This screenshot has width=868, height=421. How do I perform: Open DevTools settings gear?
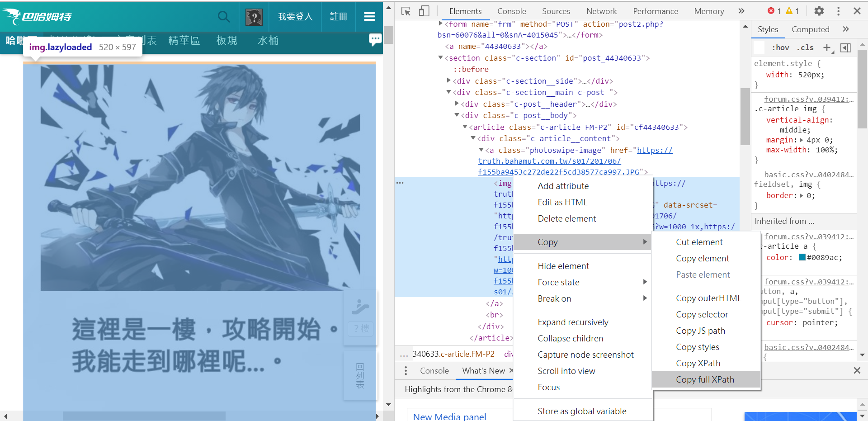(x=819, y=11)
